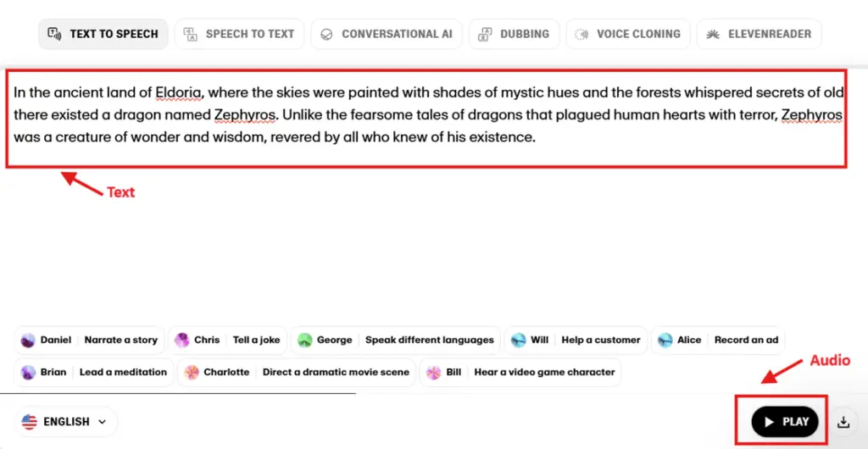
Task: Open the English language dropdown
Action: [x=66, y=421]
